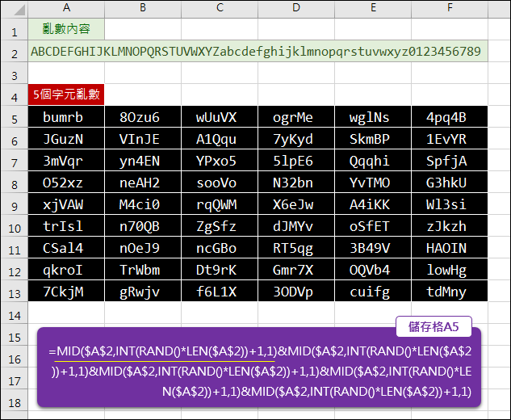Select row 13 header
Image resolution: width=511 pixels, height=420 pixels.
click(15, 291)
